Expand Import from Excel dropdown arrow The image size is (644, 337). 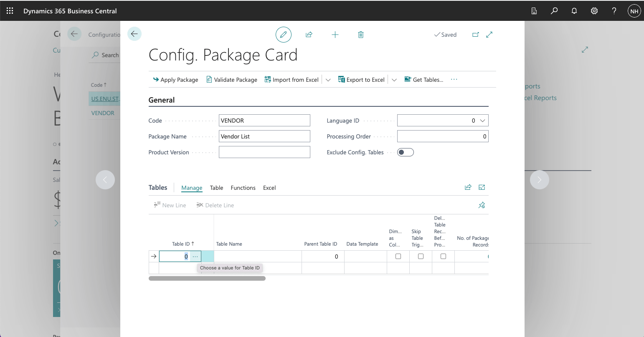coord(328,80)
